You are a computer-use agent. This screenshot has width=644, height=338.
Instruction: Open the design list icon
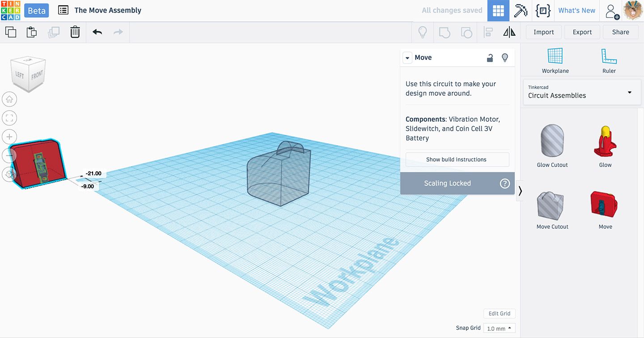pos(64,10)
